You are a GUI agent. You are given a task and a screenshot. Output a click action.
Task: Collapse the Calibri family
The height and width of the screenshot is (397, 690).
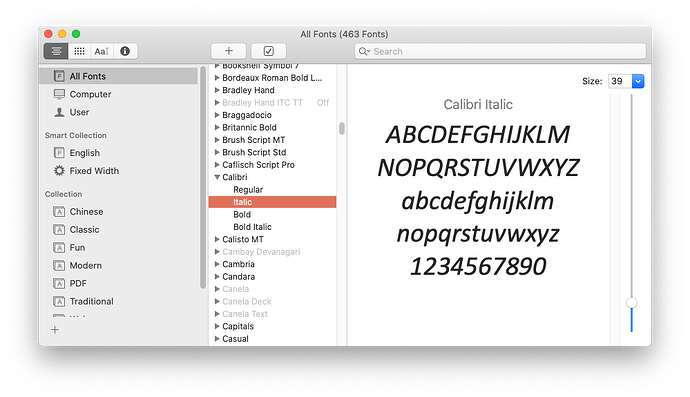pos(217,177)
